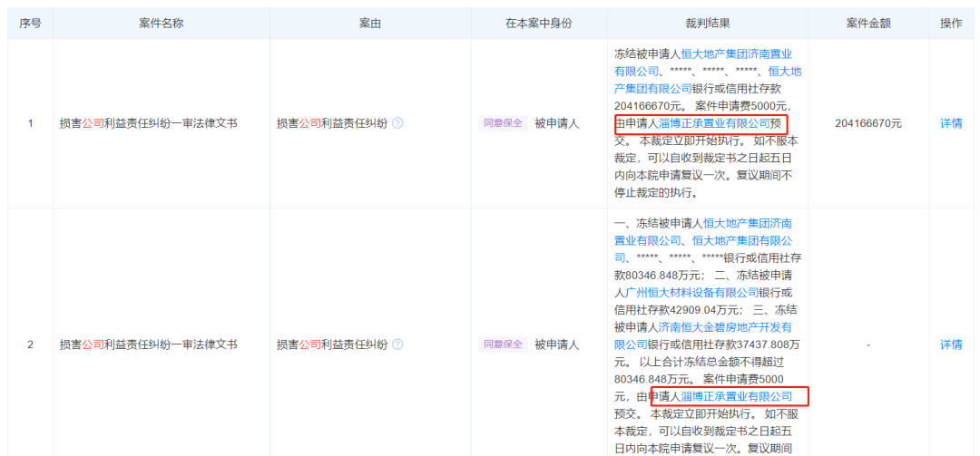Select 损害公司利益责任纠纷 cause text in row 2
Screen dimensions: 980x456
coord(332,344)
